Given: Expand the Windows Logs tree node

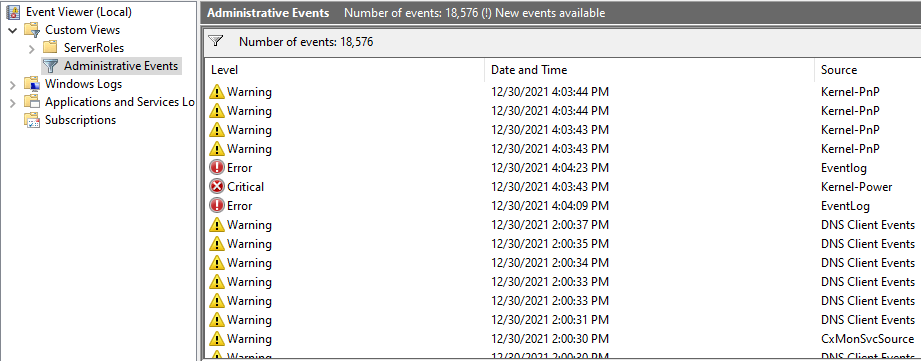Looking at the screenshot, I should (13, 85).
